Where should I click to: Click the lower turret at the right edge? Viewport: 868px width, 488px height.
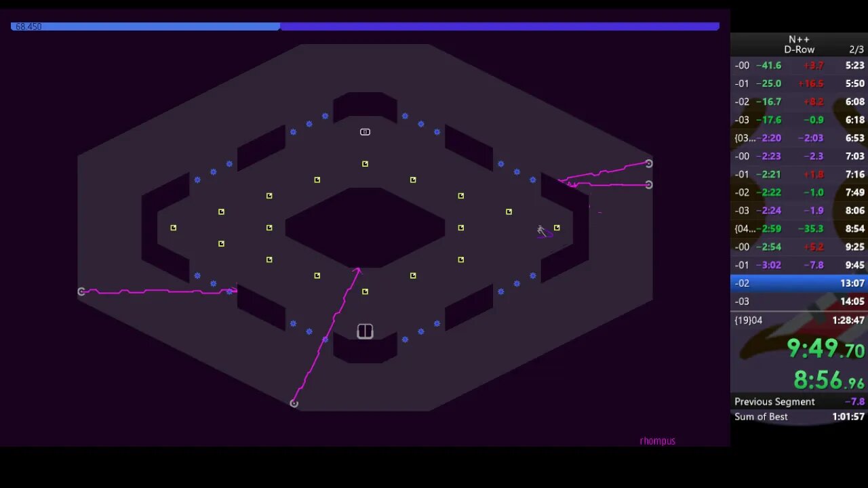(649, 184)
